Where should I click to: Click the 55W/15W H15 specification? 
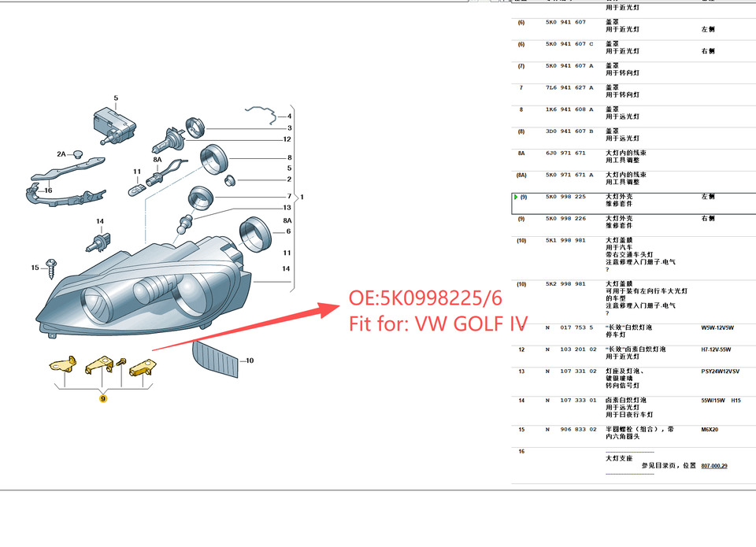721,400
